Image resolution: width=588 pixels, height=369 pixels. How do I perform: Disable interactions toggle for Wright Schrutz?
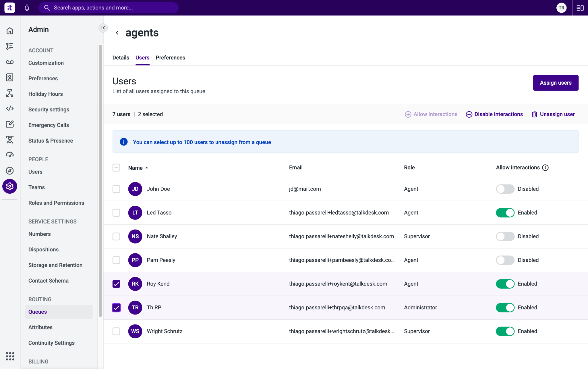click(x=505, y=331)
